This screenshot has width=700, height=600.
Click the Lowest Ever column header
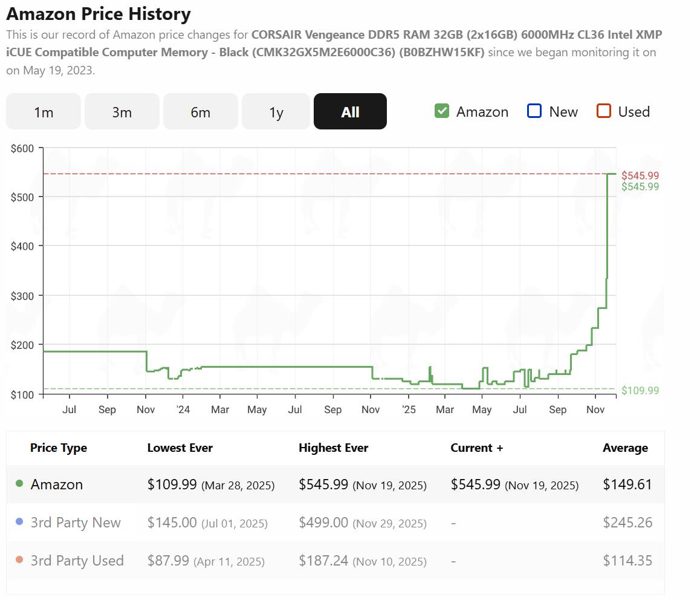click(180, 448)
